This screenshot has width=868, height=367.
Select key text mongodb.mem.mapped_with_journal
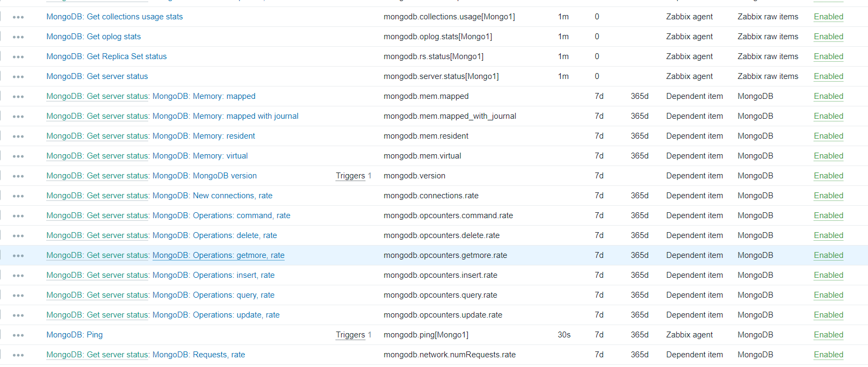pos(450,116)
